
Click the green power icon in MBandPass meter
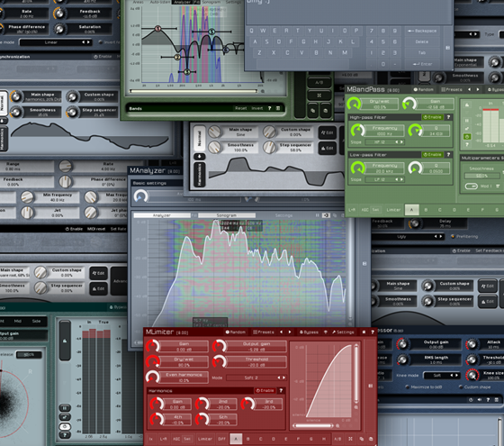tap(467, 137)
